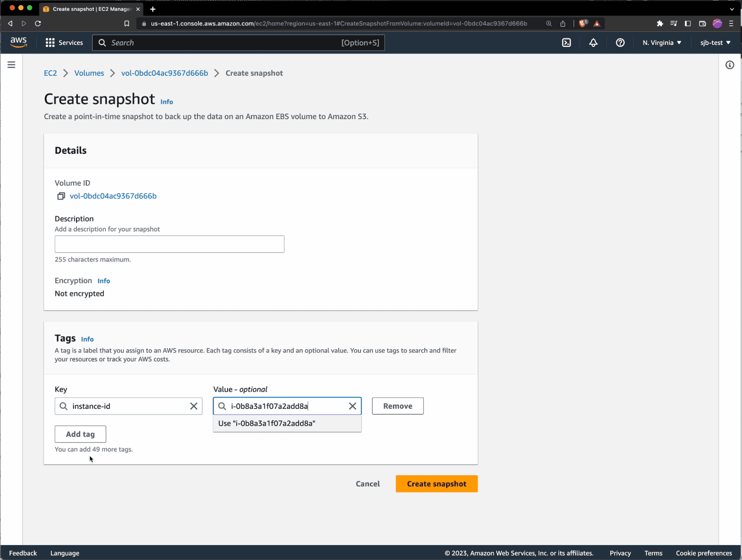Image resolution: width=742 pixels, height=560 pixels.
Task: Expand the tab list chevron
Action: click(x=732, y=9)
